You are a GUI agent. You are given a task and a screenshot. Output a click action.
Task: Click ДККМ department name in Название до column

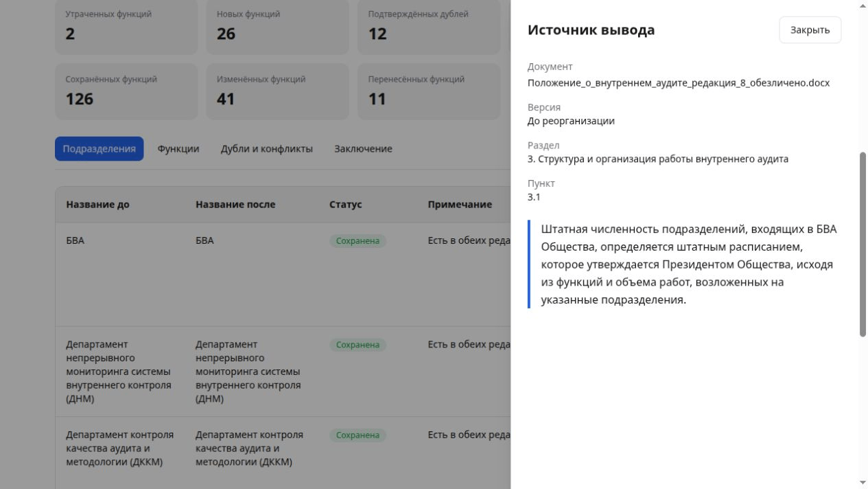pos(120,448)
